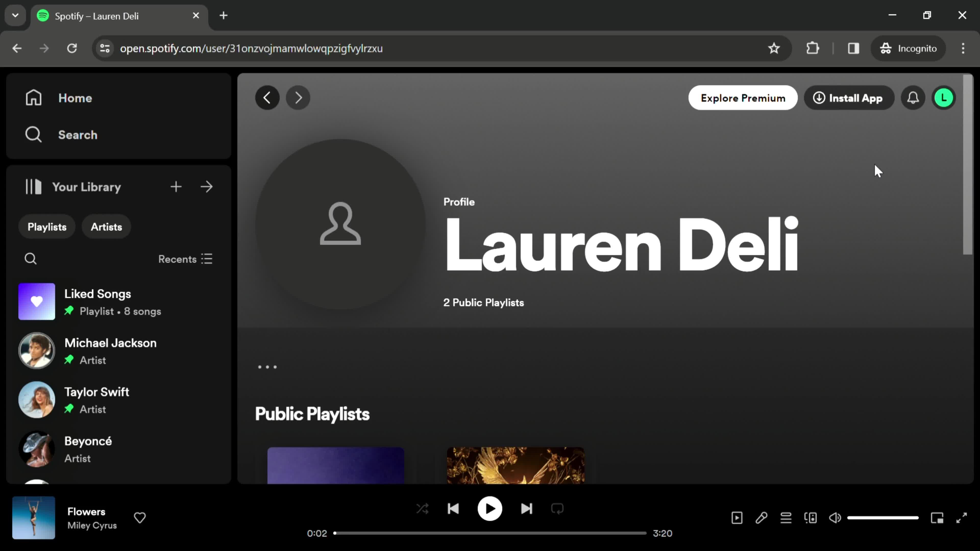The width and height of the screenshot is (980, 551).
Task: Collapse Your Library panel icon
Action: 33,187
